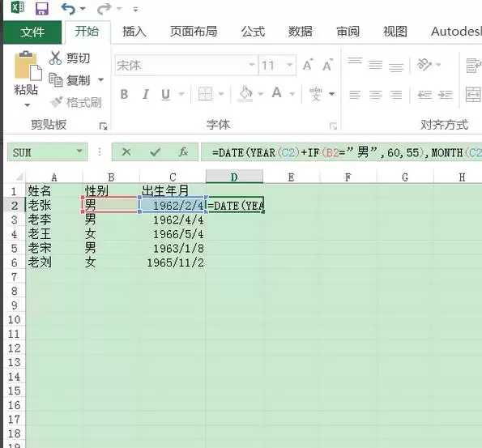Confirm formula with the checkmark icon
The image size is (482, 448).
[x=155, y=151]
